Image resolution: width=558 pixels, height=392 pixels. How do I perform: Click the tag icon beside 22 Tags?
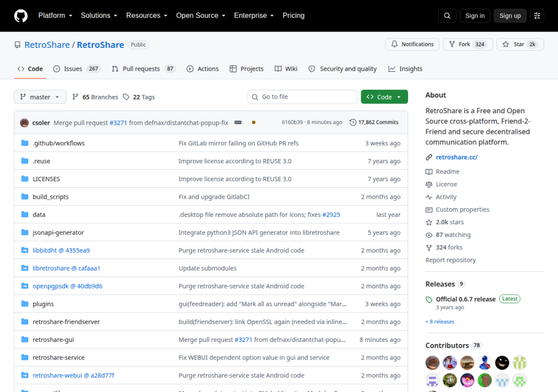point(126,97)
